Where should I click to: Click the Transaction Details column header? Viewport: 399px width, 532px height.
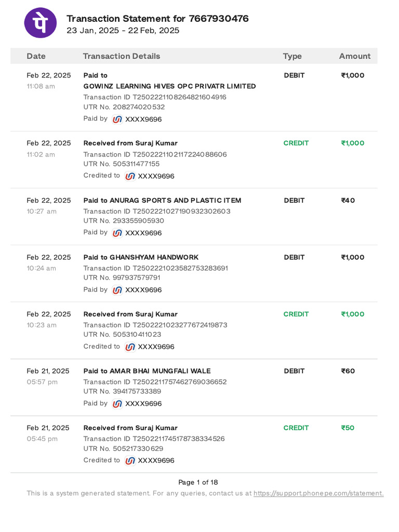[122, 56]
